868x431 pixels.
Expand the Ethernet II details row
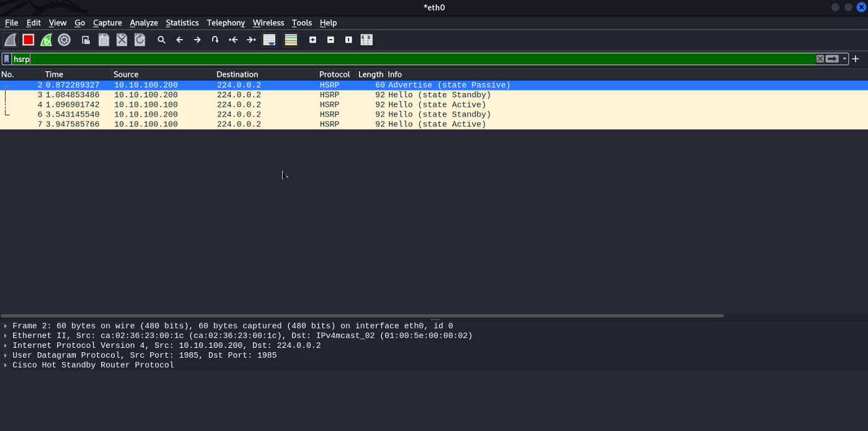(6, 336)
